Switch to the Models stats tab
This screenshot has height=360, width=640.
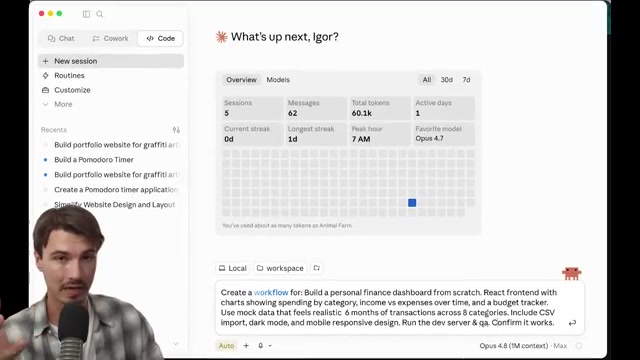[x=278, y=80]
